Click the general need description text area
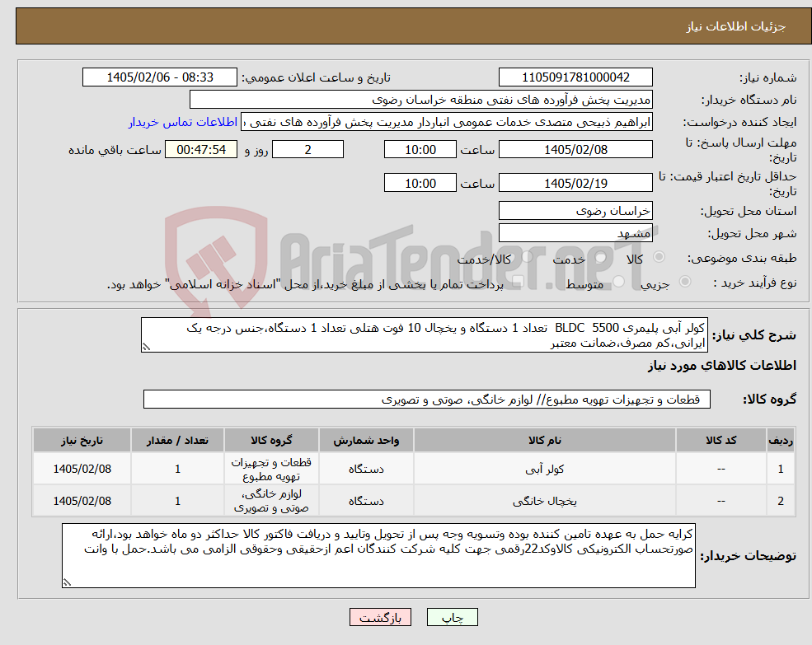 pos(424,335)
